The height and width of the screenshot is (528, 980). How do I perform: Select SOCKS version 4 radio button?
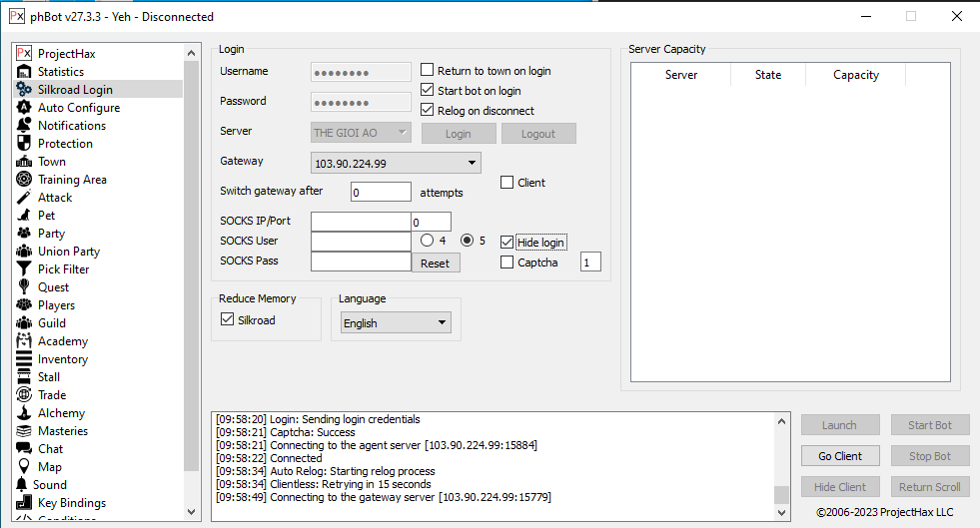click(428, 241)
